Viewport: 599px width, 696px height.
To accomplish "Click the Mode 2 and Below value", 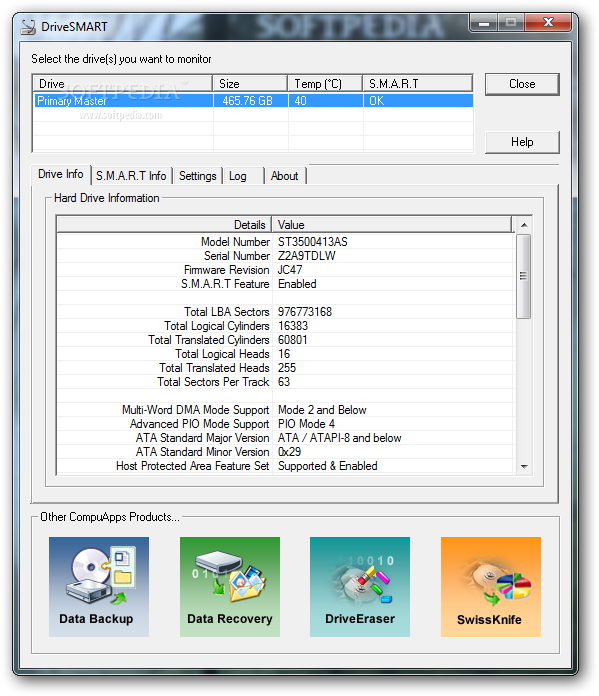I will click(322, 410).
